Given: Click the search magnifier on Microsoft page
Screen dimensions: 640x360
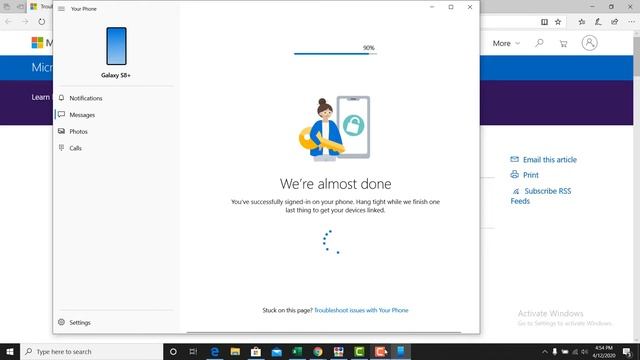Looking at the screenshot, I should pyautogui.click(x=539, y=43).
